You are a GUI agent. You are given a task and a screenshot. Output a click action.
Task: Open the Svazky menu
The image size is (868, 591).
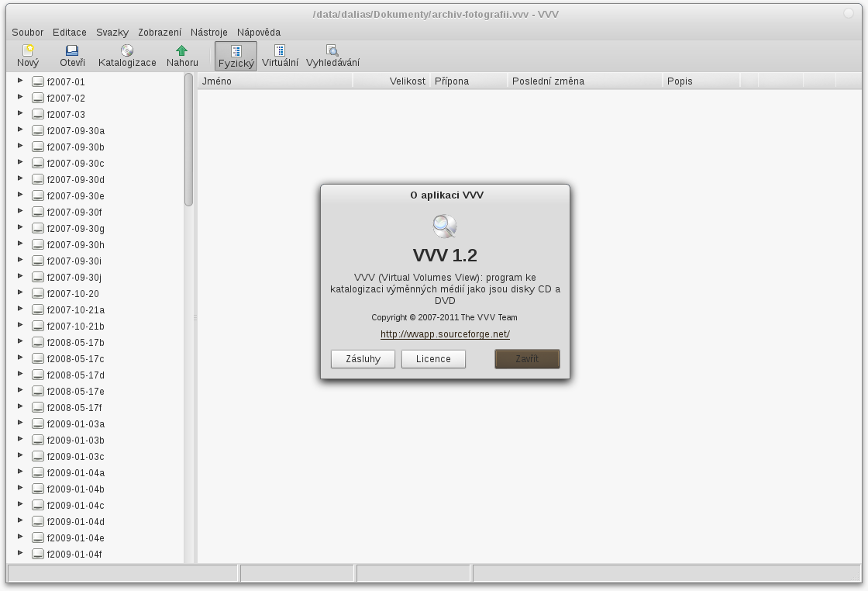point(112,32)
